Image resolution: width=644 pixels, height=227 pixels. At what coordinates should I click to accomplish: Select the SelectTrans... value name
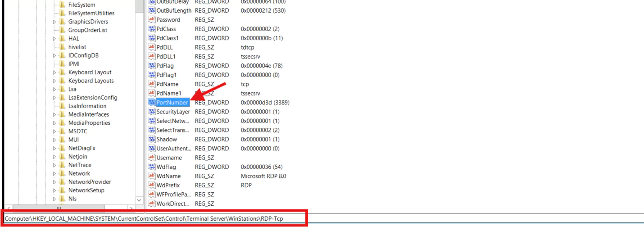[173, 130]
